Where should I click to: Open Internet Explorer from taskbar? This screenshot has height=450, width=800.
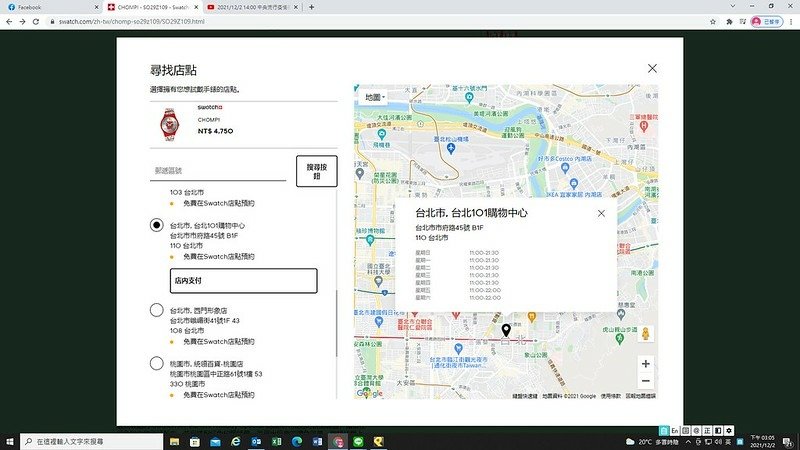point(236,441)
